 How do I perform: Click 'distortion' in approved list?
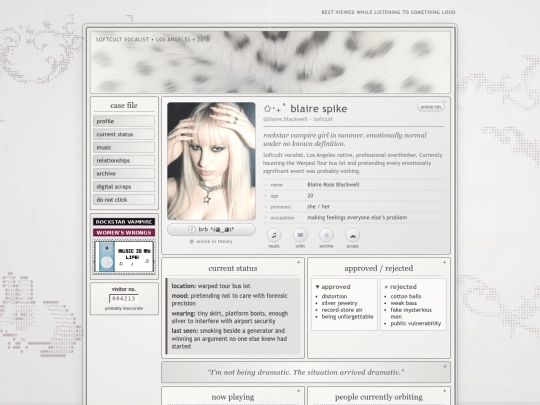[334, 296]
